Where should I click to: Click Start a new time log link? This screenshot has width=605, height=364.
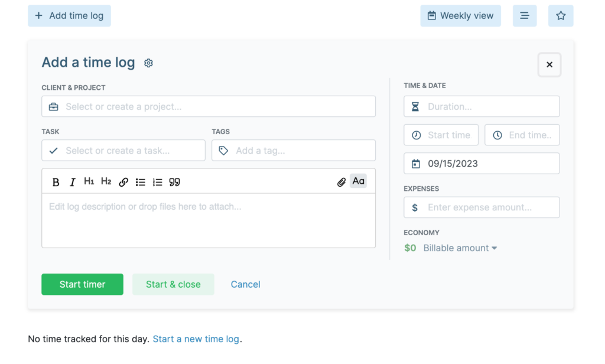196,339
